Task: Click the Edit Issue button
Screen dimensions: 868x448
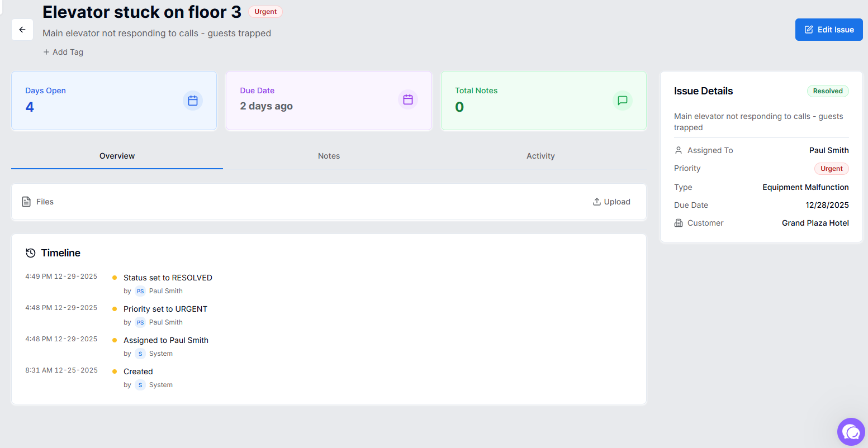Action: coord(829,29)
